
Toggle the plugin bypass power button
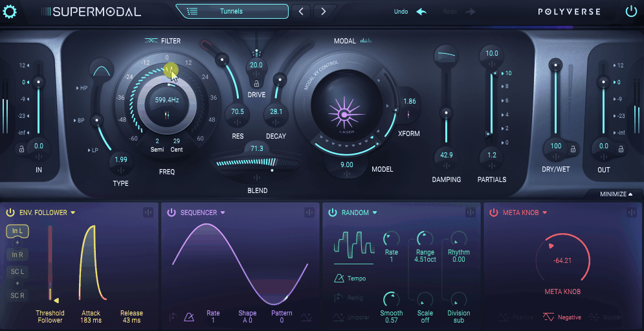(631, 12)
